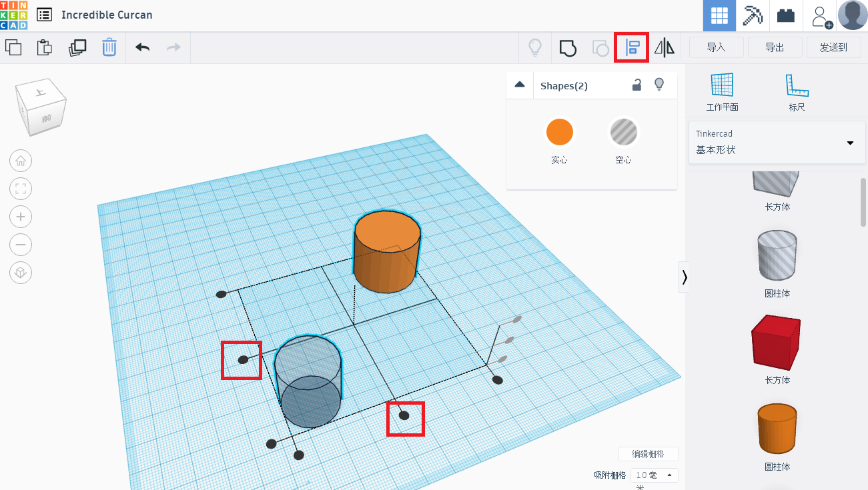868x490 pixels.
Task: Open the snap grid (吸附栅格) dropdown
Action: (654, 475)
